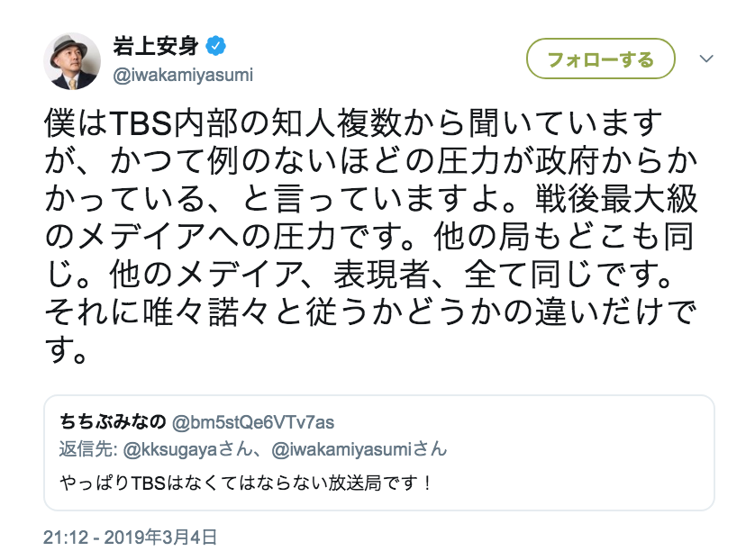Click the blue verified badge beside 岩上安身

click(215, 45)
